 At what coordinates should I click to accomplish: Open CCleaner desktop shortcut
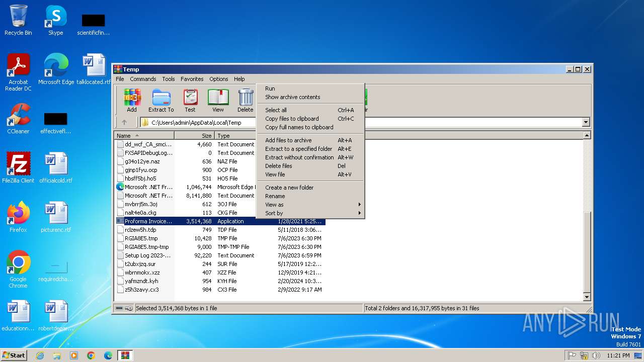tap(18, 119)
